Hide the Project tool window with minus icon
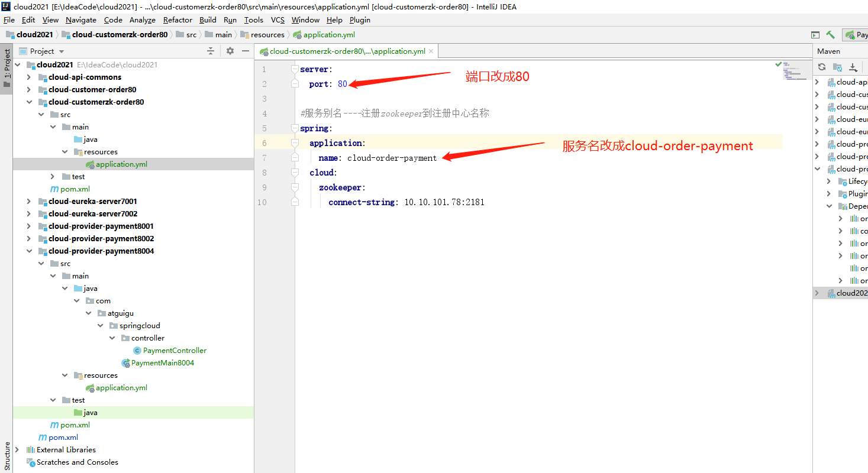Image resolution: width=868 pixels, height=473 pixels. coord(245,51)
